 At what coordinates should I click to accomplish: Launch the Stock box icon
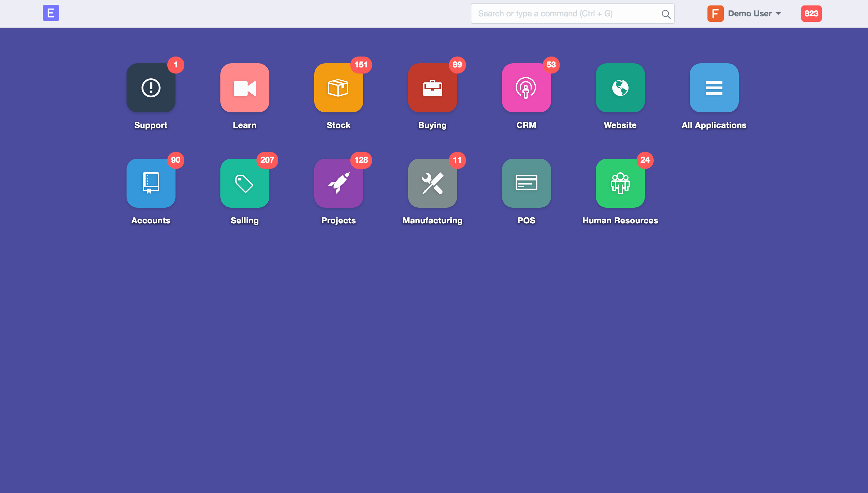pos(338,88)
